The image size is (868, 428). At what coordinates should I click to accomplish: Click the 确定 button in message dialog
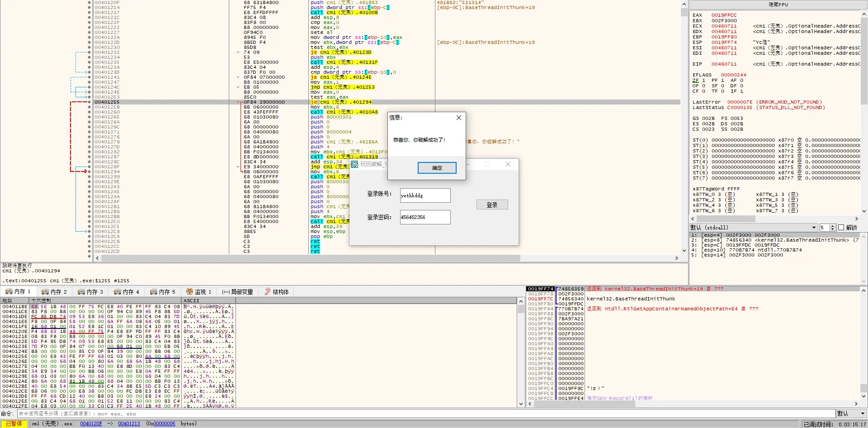click(437, 168)
